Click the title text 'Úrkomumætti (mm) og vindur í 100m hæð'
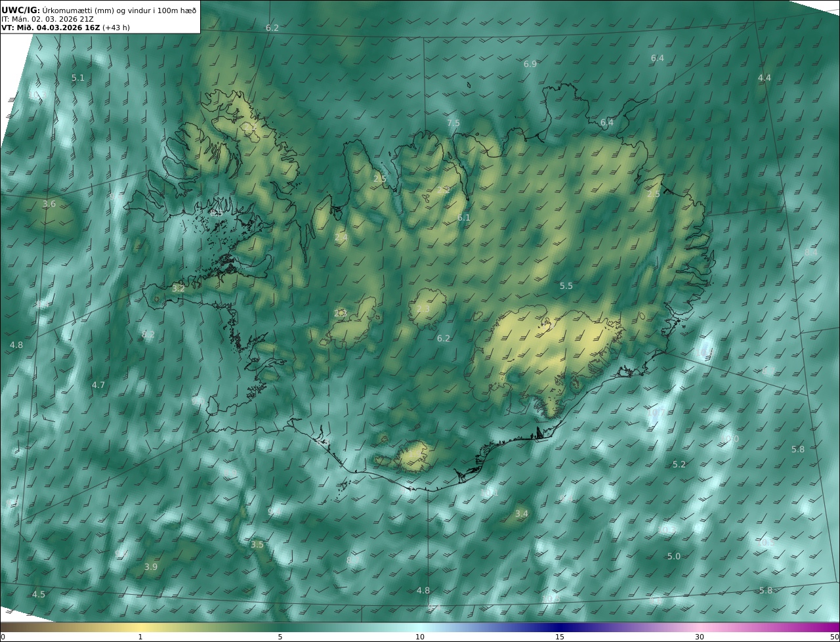 [119, 10]
